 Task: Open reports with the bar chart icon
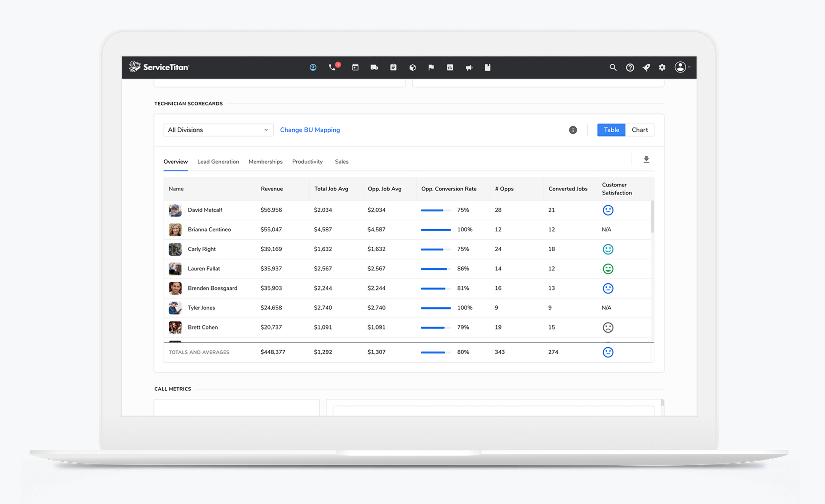pyautogui.click(x=450, y=67)
